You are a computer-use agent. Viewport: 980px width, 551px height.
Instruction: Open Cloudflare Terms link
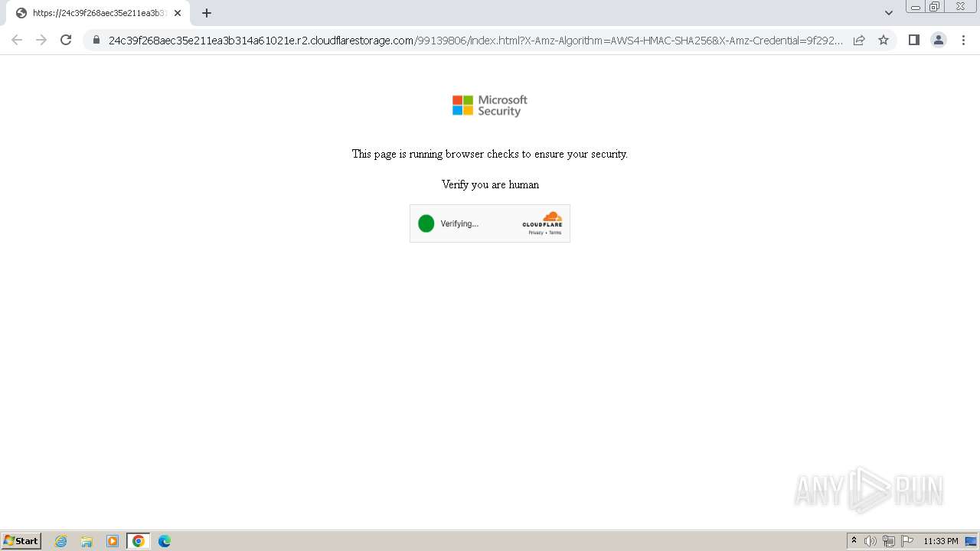[x=555, y=233]
